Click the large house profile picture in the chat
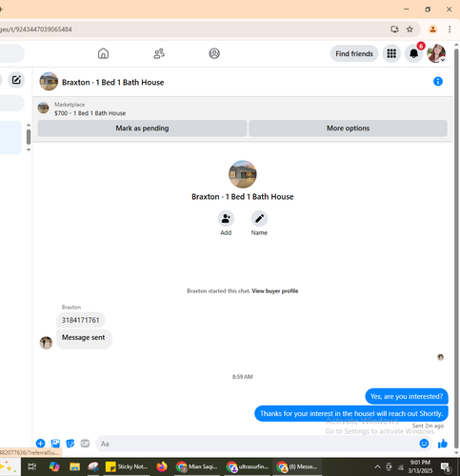The image size is (460, 476). click(243, 174)
